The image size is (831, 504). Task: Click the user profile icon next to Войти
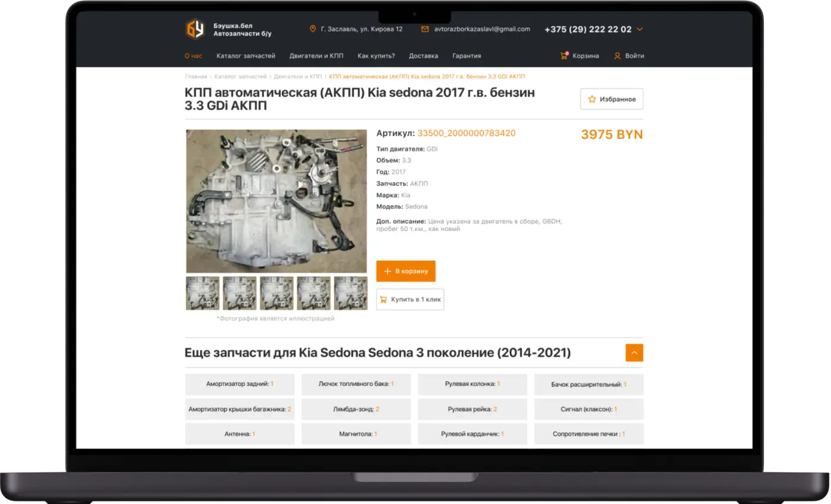(x=617, y=56)
